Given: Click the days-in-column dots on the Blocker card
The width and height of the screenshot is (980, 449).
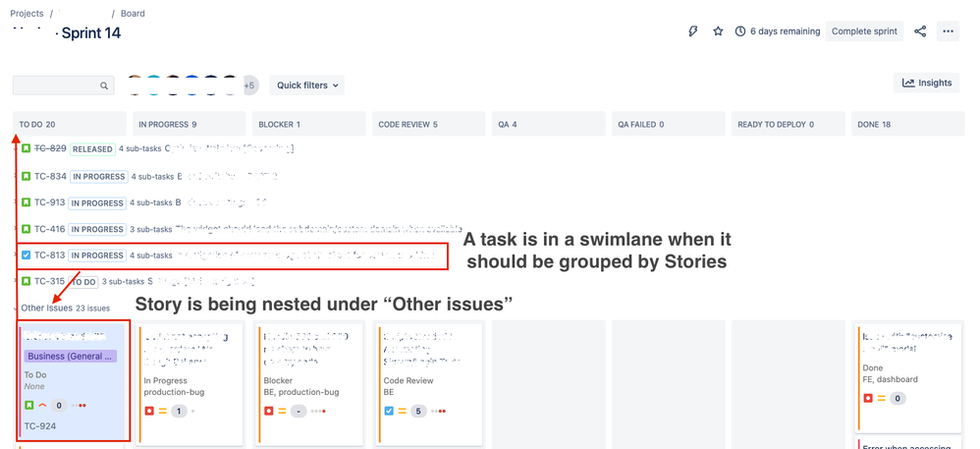Looking at the screenshot, I should tap(318, 411).
